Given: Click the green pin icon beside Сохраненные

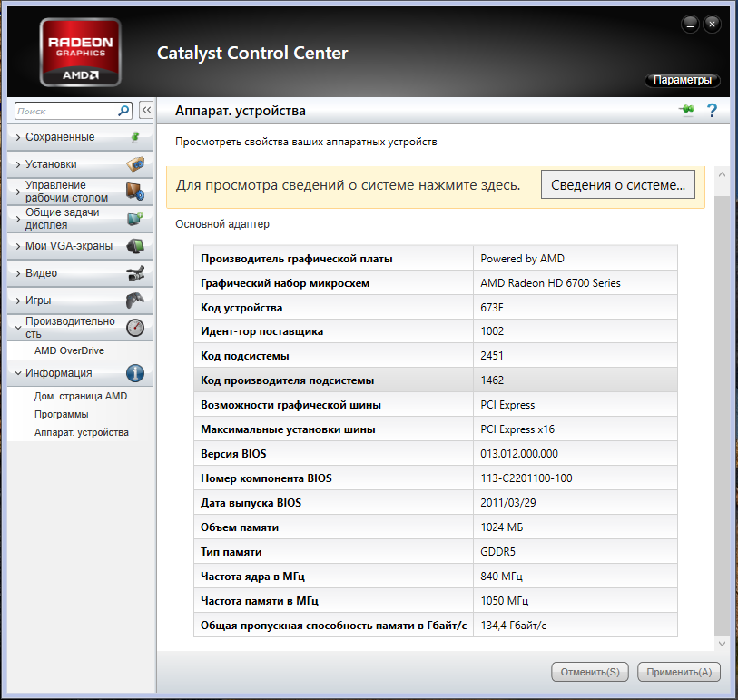Looking at the screenshot, I should pos(135,136).
